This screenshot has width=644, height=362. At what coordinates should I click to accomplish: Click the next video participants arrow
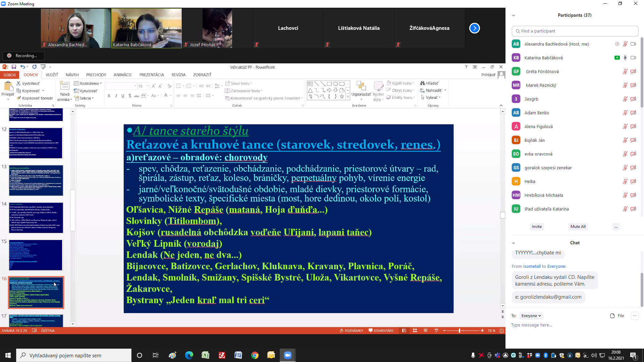coord(474,28)
